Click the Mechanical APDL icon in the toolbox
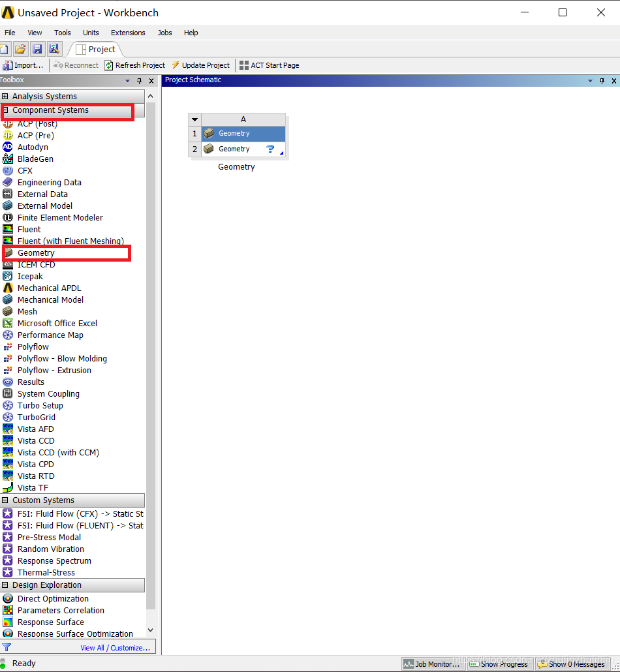This screenshot has height=672, width=620. [x=8, y=288]
